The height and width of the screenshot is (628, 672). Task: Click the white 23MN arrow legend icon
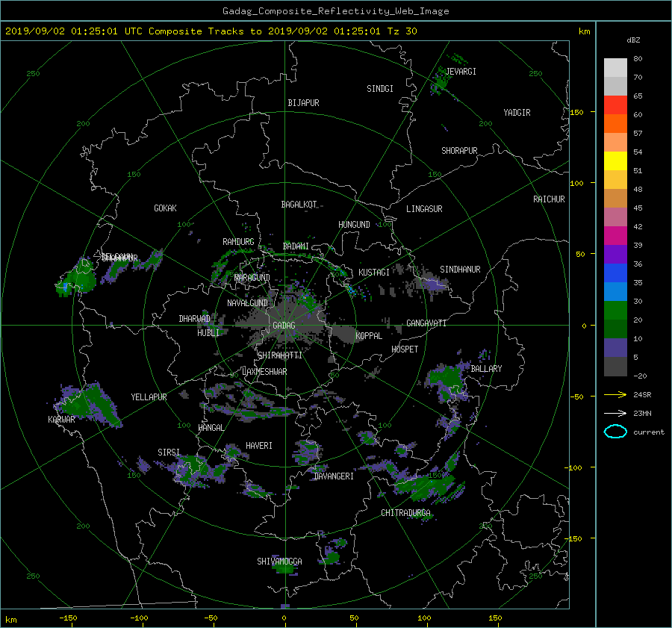615,413
